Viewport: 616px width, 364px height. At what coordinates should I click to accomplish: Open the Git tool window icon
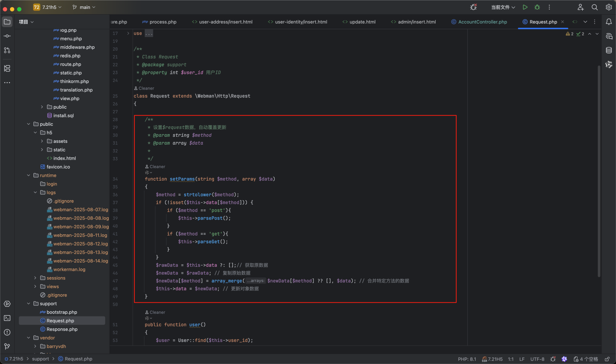(7, 347)
